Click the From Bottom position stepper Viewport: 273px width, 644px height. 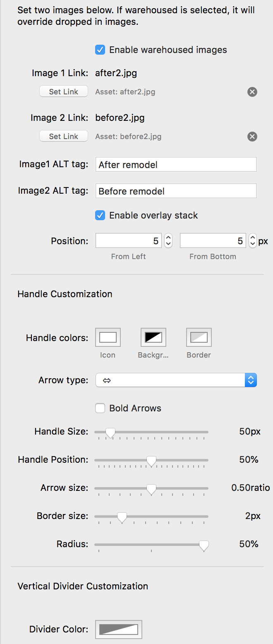pos(253,240)
